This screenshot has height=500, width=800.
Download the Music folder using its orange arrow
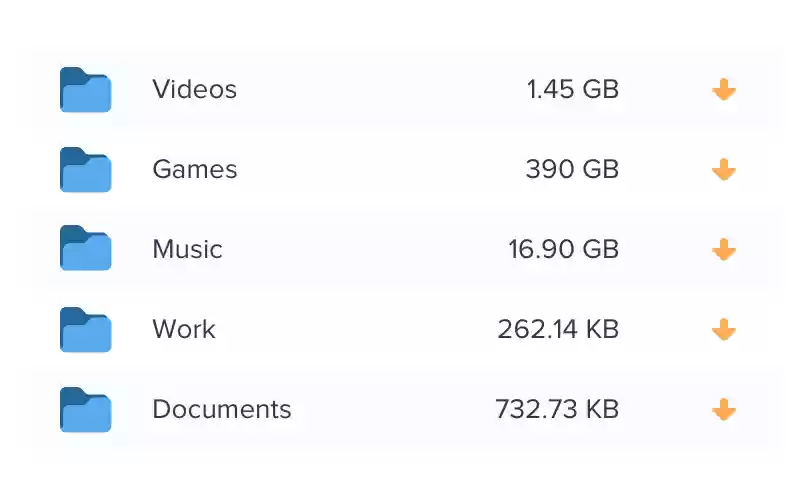click(x=724, y=249)
